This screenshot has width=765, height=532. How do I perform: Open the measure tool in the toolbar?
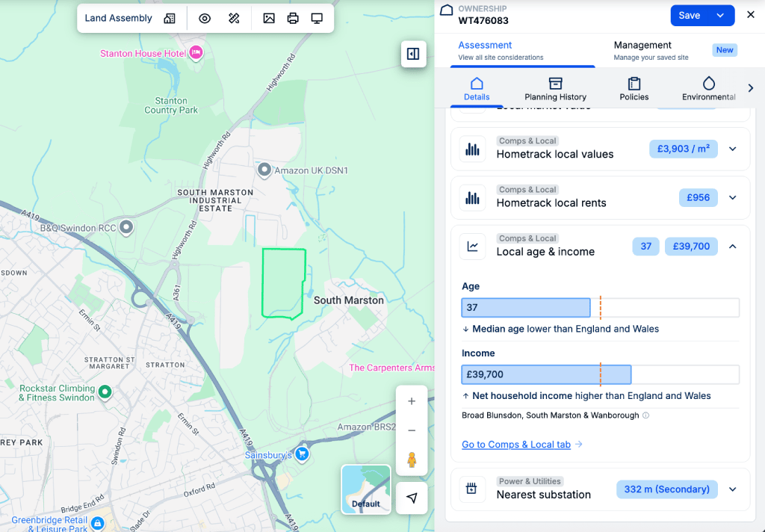pos(235,17)
